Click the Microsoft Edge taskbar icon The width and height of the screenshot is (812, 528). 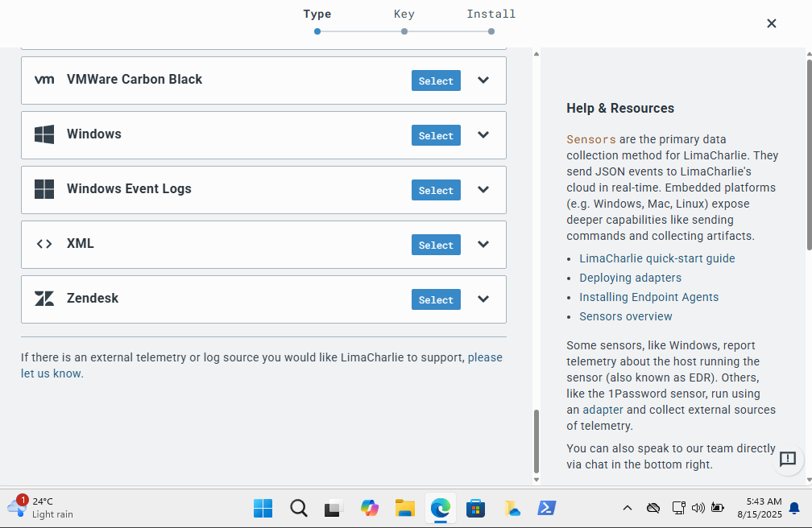click(441, 509)
